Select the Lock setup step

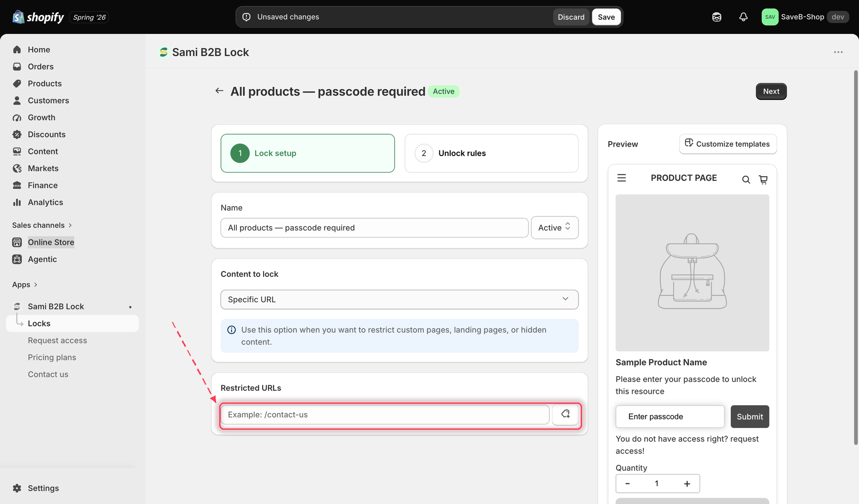point(307,153)
